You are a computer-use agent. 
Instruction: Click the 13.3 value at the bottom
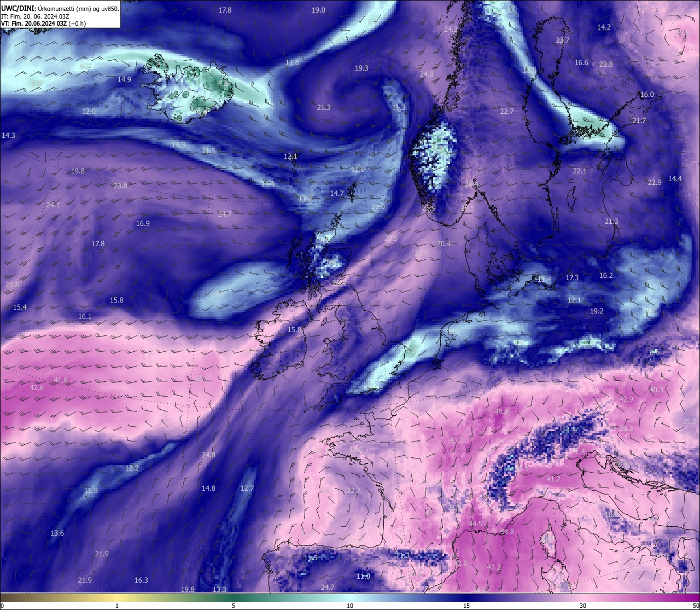pyautogui.click(x=219, y=589)
